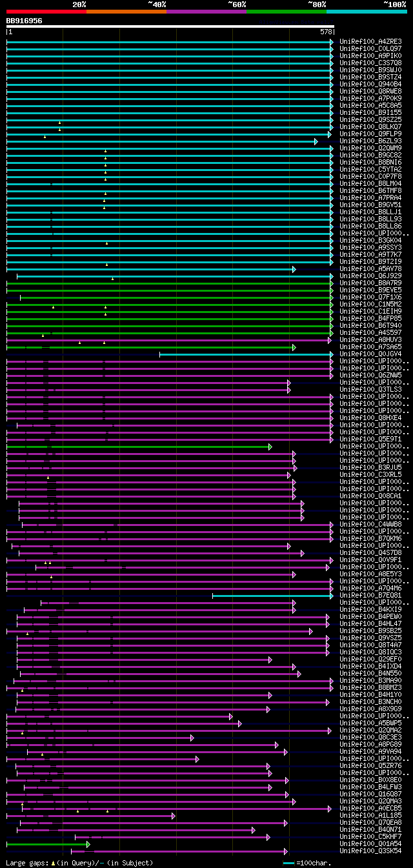413x868 pixels.
Task: Open hit UniRef100_A8HUV3
Action: 370,339
